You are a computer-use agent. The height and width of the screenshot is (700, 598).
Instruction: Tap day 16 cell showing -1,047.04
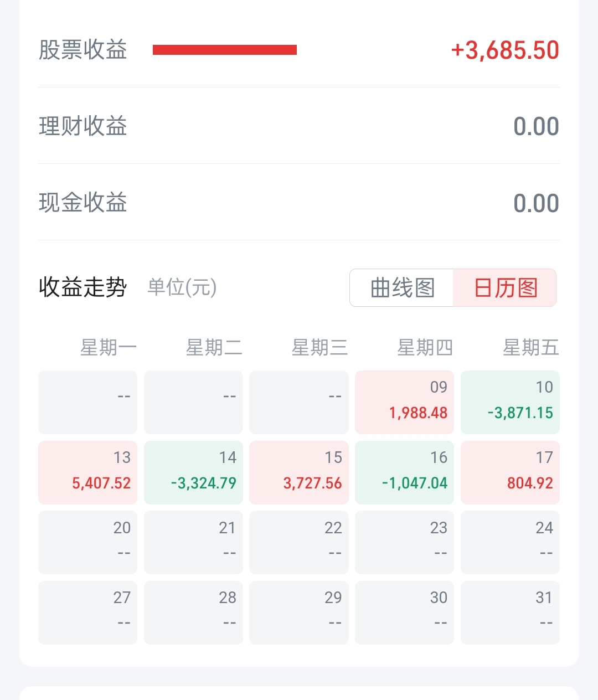pos(404,472)
